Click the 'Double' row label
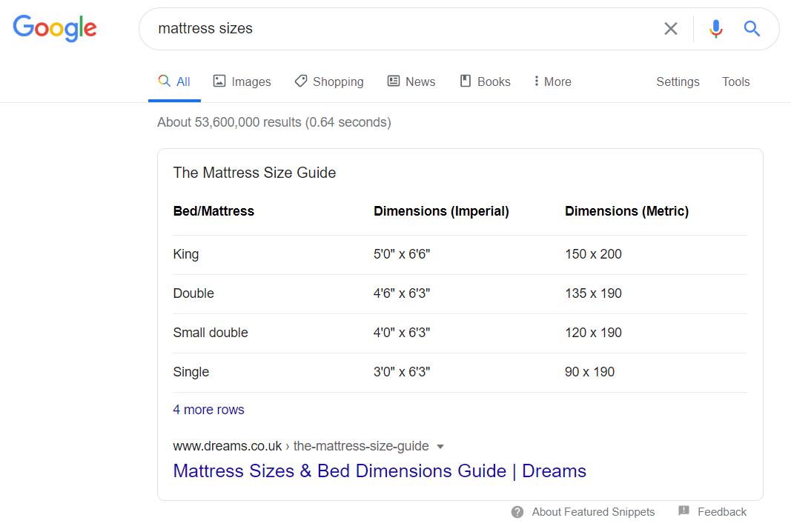The width and height of the screenshot is (791, 532). (193, 293)
